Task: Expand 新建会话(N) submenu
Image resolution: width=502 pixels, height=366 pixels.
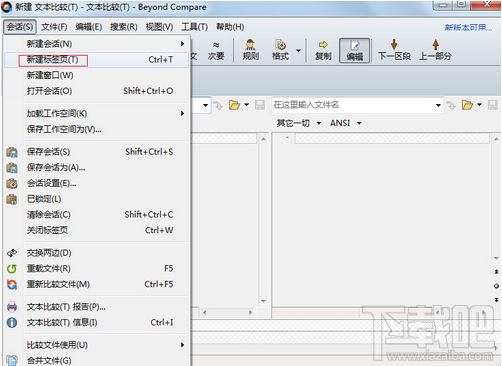Action: (97, 44)
